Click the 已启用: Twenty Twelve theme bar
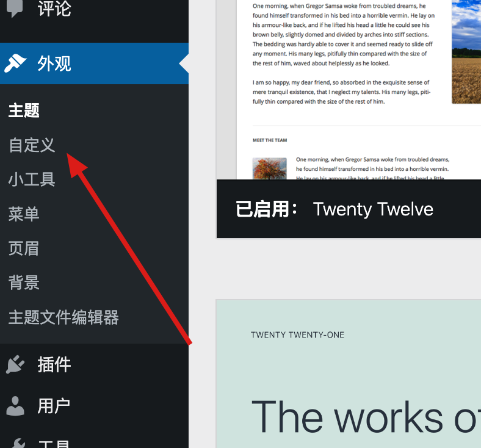 pyautogui.click(x=349, y=209)
